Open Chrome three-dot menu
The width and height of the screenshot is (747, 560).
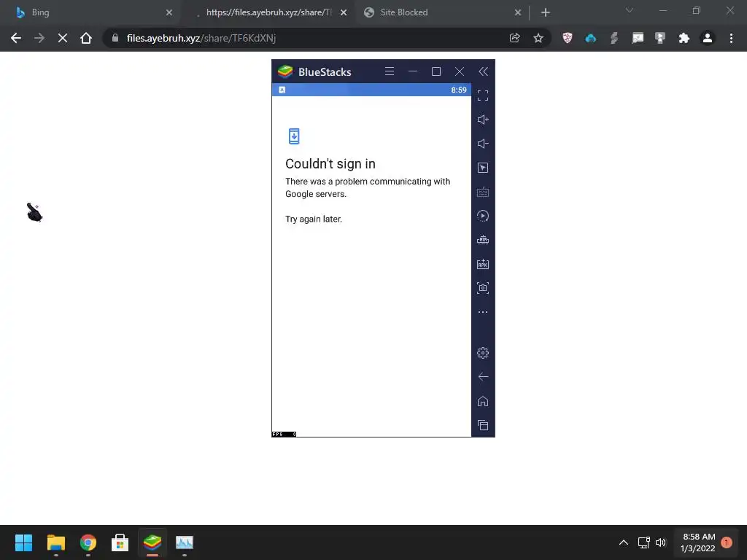(731, 38)
